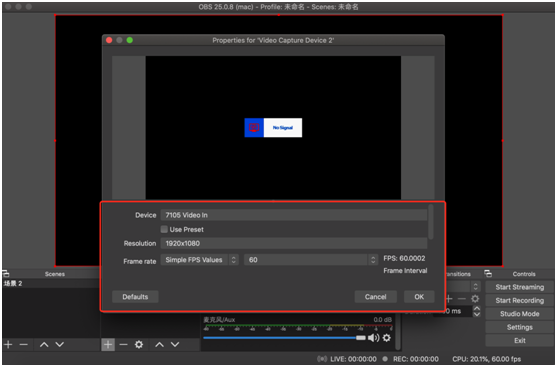Open the Device dropdown 7105 Video In

(x=294, y=215)
